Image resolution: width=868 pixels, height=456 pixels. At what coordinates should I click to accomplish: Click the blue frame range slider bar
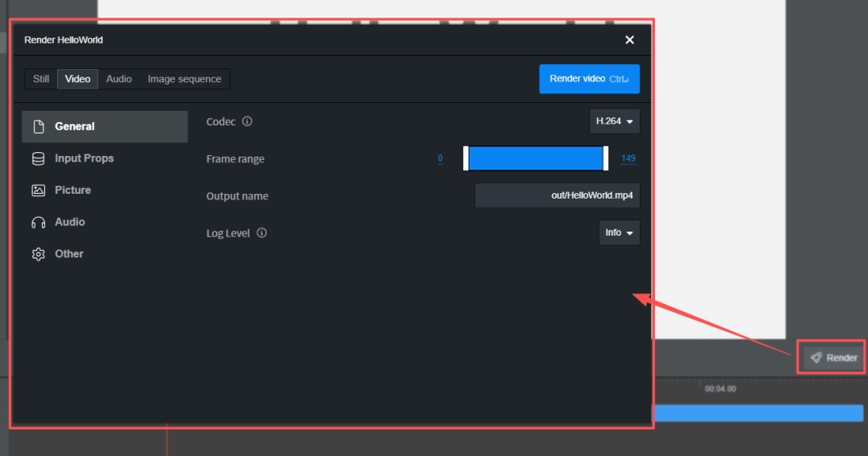point(535,158)
